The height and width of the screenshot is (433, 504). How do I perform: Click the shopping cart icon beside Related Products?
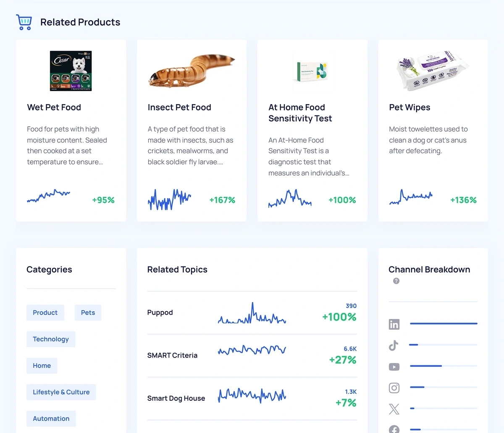point(24,22)
